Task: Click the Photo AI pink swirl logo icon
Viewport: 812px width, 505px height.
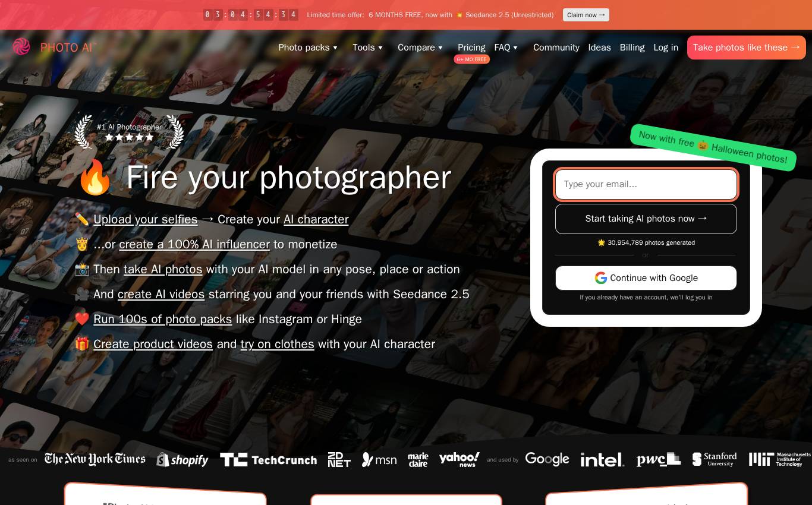Action: [x=21, y=46]
